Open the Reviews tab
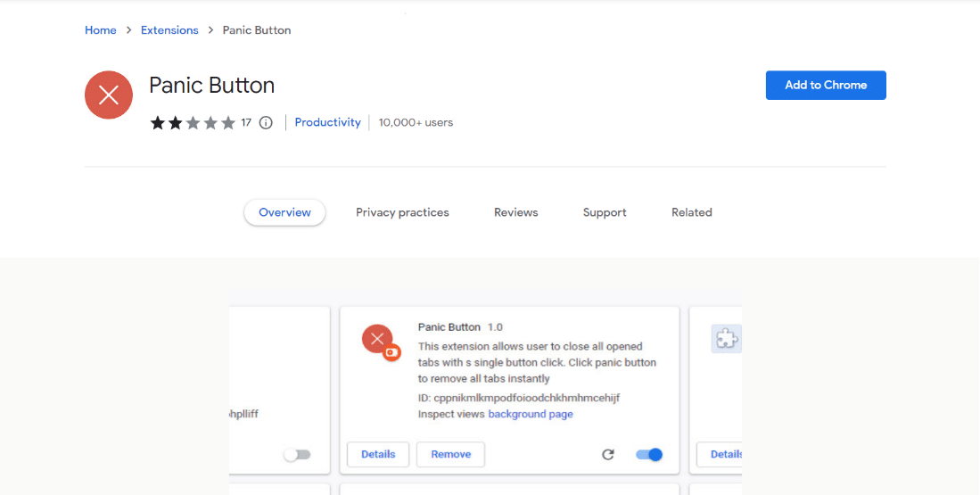Screen dimensions: 980x495 tap(516, 212)
